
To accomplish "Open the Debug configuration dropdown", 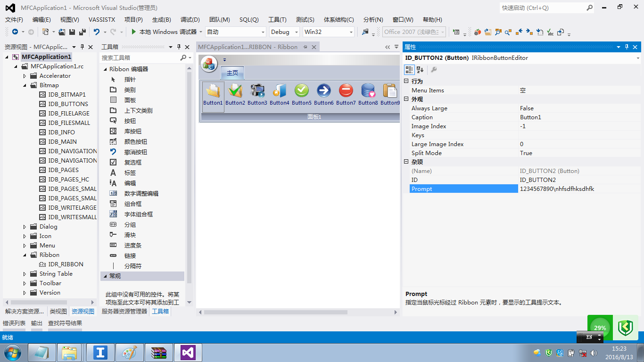I will 284,32.
